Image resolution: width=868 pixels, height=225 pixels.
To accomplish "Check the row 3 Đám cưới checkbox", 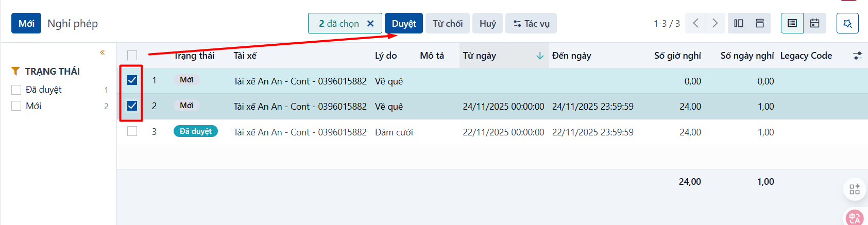I will (132, 131).
